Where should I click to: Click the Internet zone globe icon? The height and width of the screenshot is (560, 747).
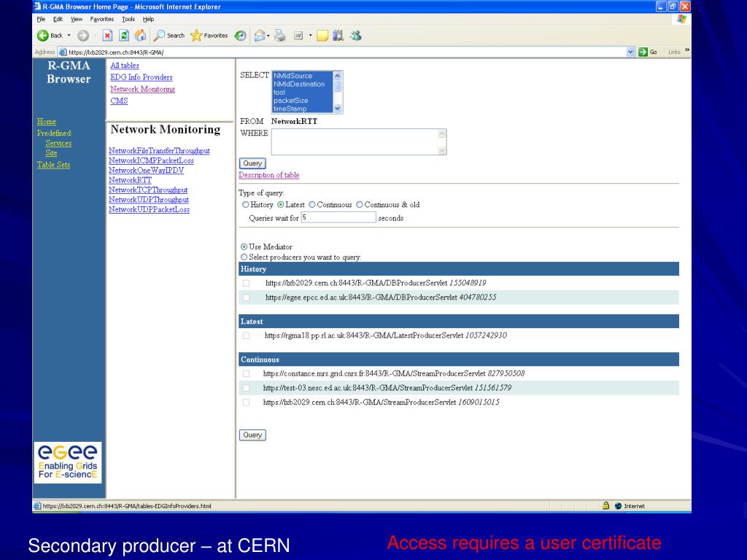click(619, 506)
